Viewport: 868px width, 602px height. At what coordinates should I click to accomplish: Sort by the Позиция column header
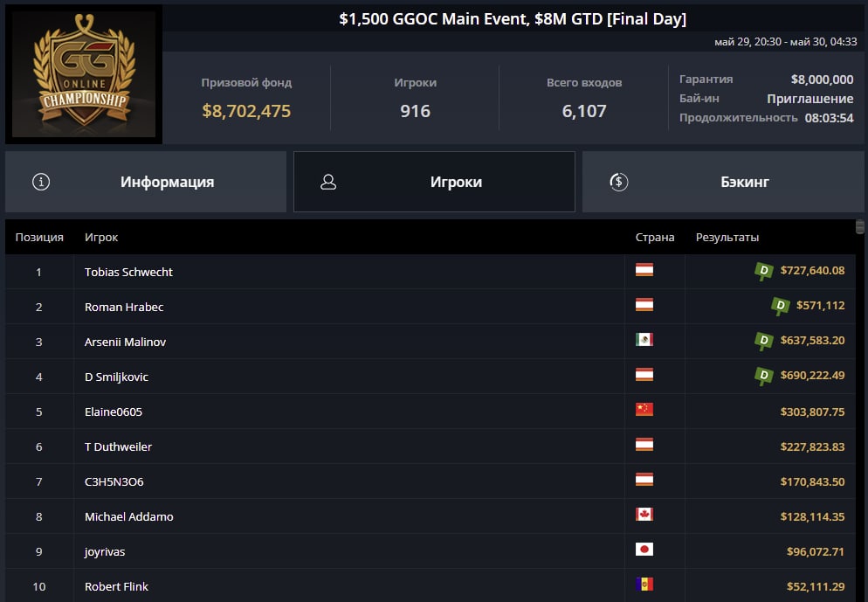pos(39,237)
